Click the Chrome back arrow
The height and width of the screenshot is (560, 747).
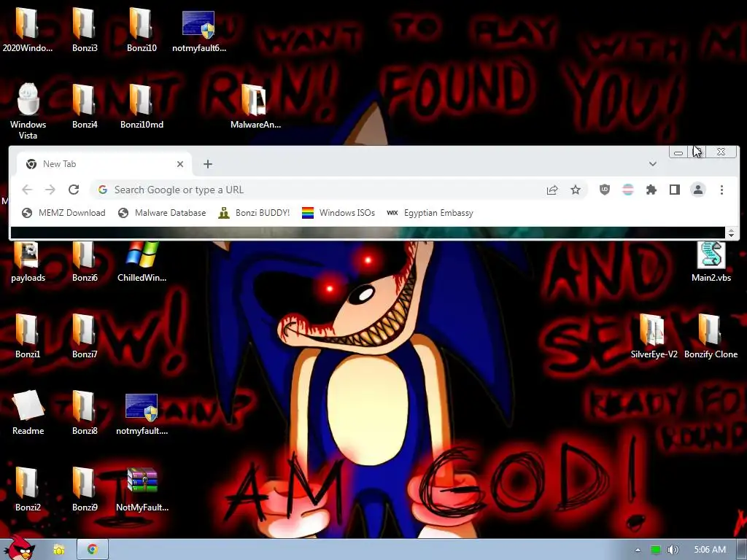pos(27,190)
